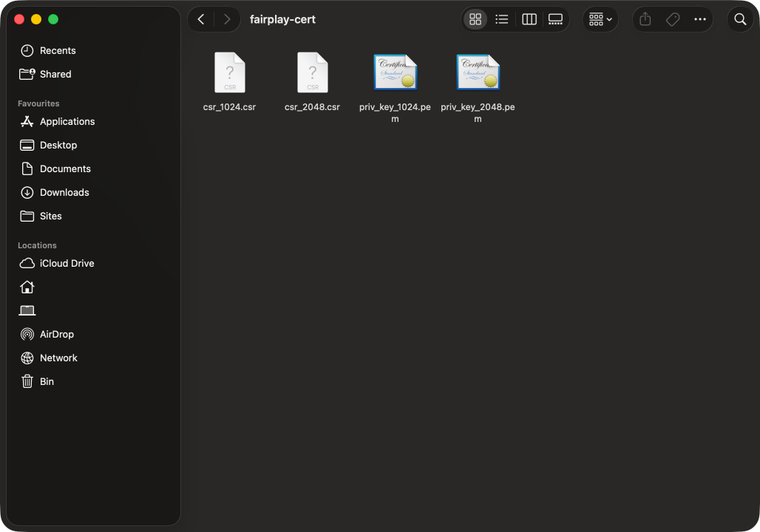Click the Favourites section header
760x532 pixels.
pos(38,103)
